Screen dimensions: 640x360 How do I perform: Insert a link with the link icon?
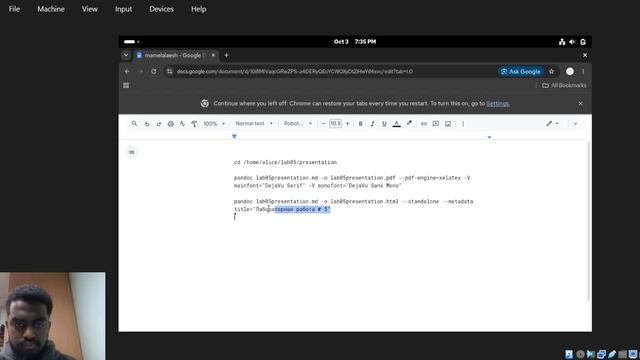[x=424, y=124]
